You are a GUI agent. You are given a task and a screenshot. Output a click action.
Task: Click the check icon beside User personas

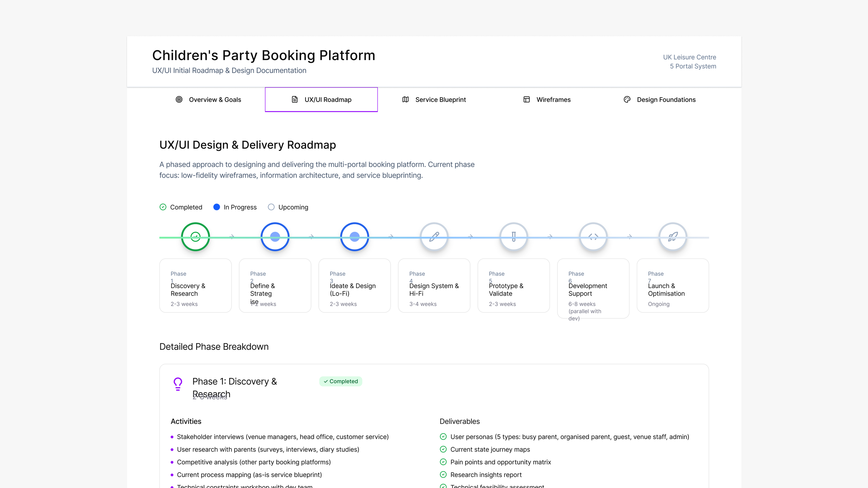click(x=443, y=437)
